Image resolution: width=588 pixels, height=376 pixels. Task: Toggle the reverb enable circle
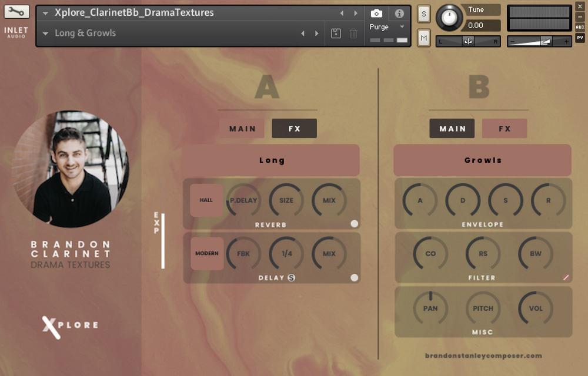point(353,223)
